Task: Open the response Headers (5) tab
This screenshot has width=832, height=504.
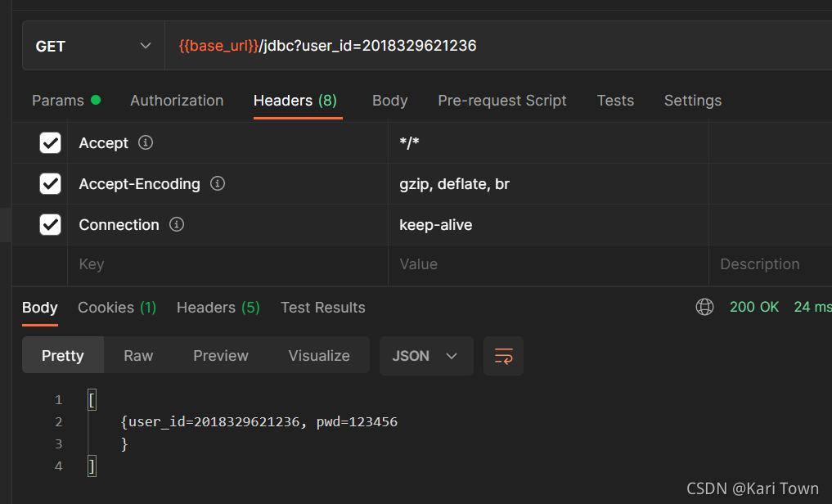Action: [218, 307]
